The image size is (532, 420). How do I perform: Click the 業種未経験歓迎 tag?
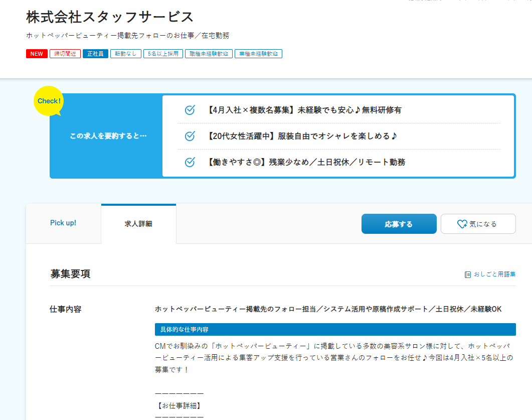click(x=259, y=54)
